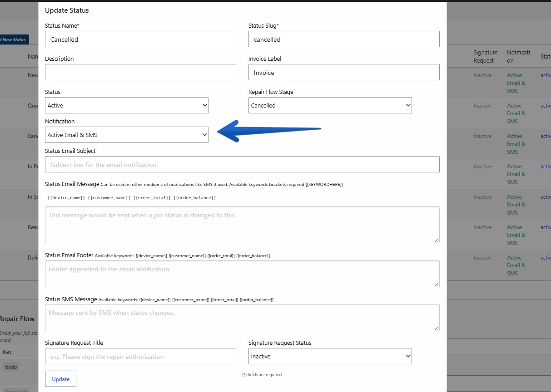Click the Notification label above the dropdown
Screen dimensions: 551x392
click(60, 122)
